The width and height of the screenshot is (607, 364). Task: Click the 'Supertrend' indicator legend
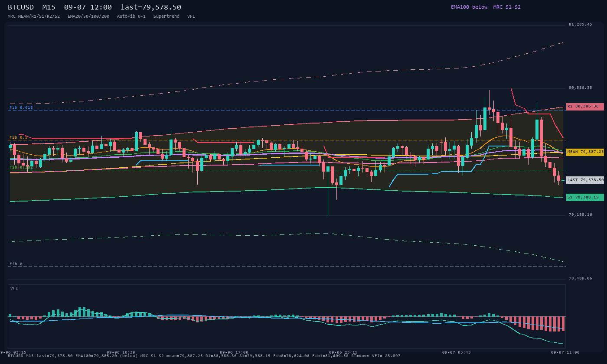coord(166,16)
